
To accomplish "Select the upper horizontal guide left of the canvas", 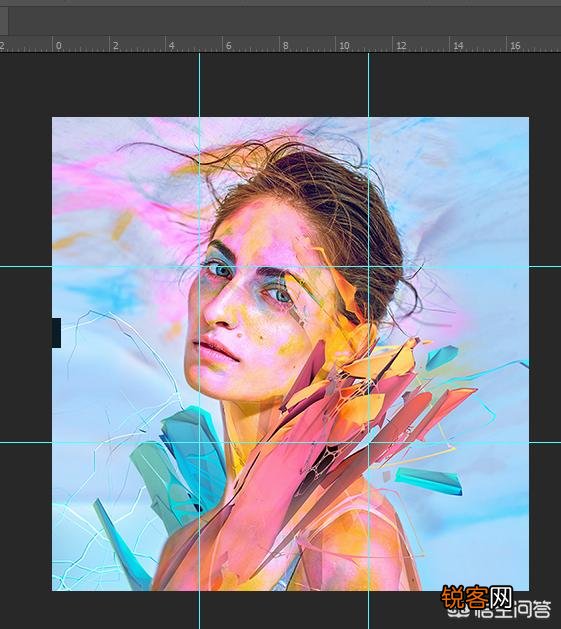I will pyautogui.click(x=26, y=266).
